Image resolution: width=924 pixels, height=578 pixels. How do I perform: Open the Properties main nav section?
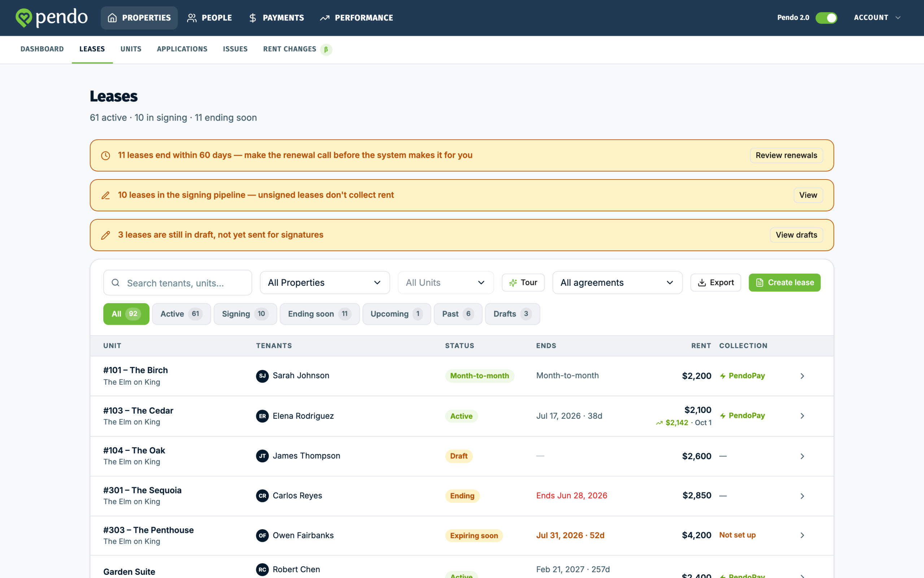point(139,18)
